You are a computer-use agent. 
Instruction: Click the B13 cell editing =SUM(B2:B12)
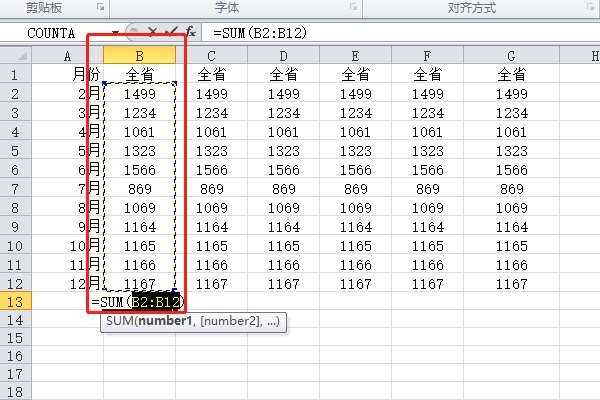click(137, 302)
